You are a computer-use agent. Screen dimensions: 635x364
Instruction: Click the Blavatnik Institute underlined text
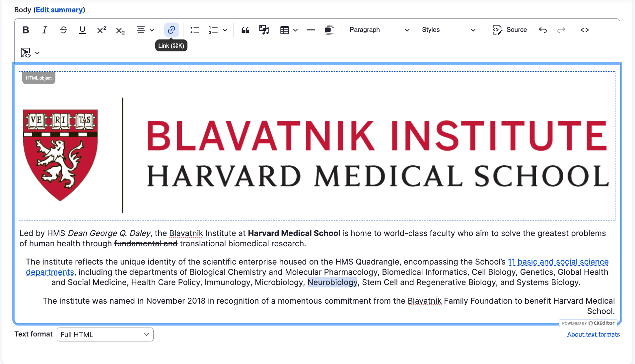[x=202, y=233]
